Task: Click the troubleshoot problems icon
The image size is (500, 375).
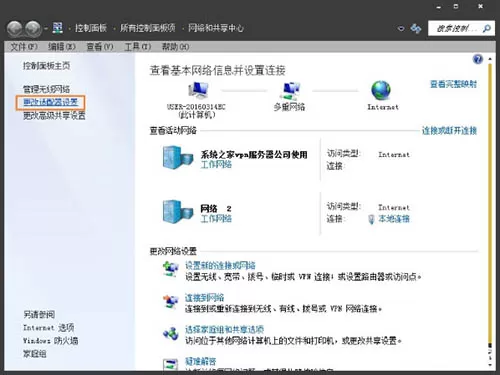Action: (170, 364)
